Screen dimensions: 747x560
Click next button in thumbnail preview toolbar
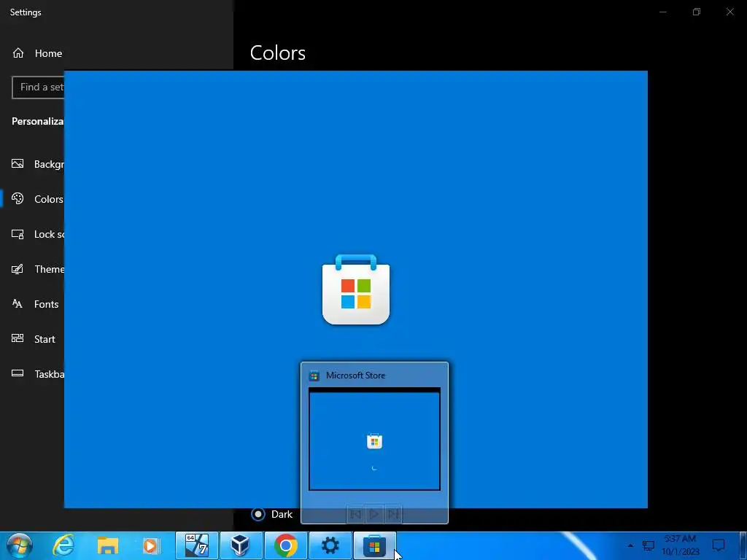(393, 514)
